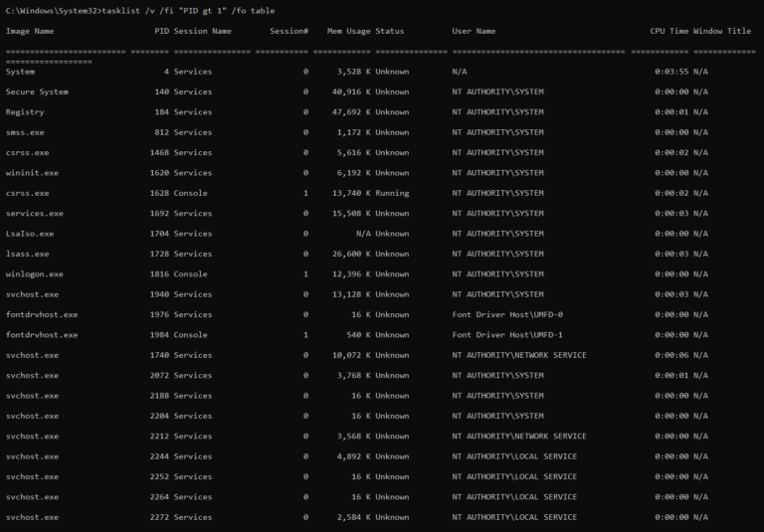Click the Running status text
The height and width of the screenshot is (532, 764).
(x=392, y=193)
